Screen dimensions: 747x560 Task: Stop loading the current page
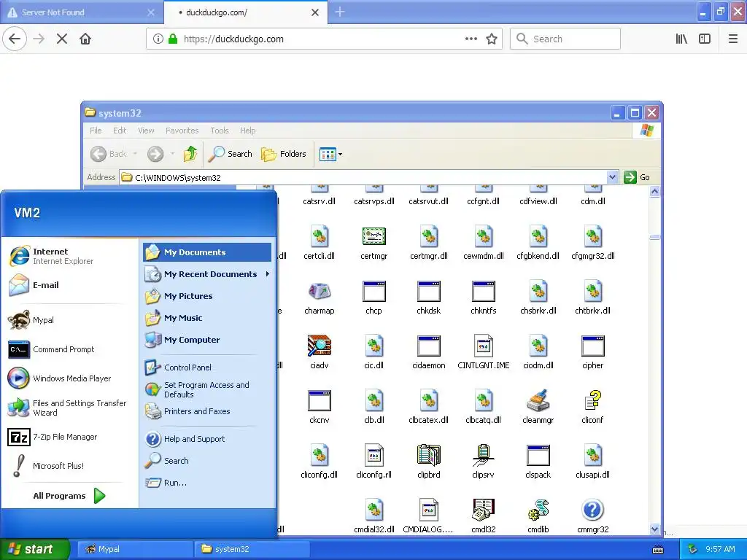pyautogui.click(x=62, y=39)
